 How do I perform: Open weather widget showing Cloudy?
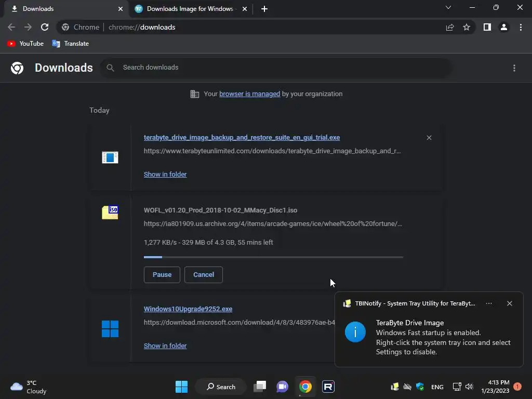tap(29, 387)
